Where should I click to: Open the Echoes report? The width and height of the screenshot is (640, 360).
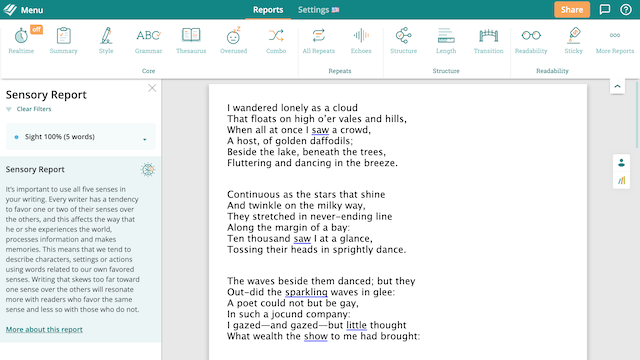coord(361,41)
